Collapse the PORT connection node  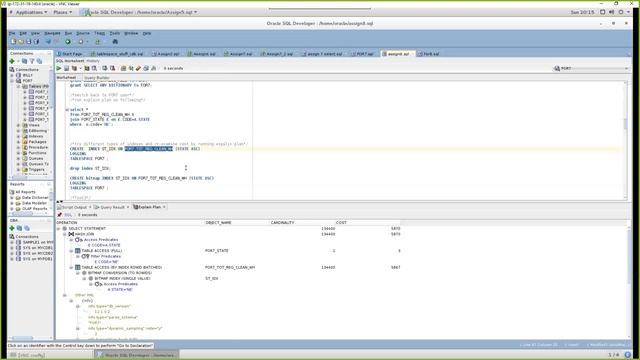tap(12, 81)
